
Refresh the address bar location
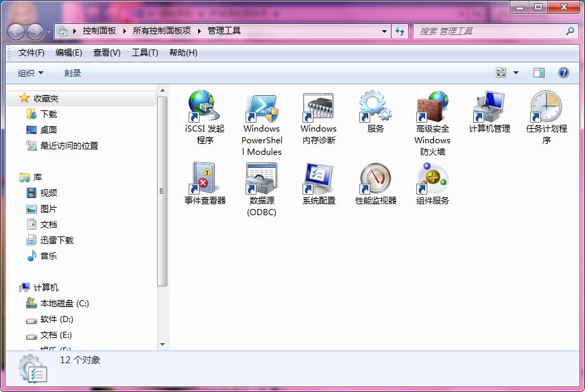400,32
